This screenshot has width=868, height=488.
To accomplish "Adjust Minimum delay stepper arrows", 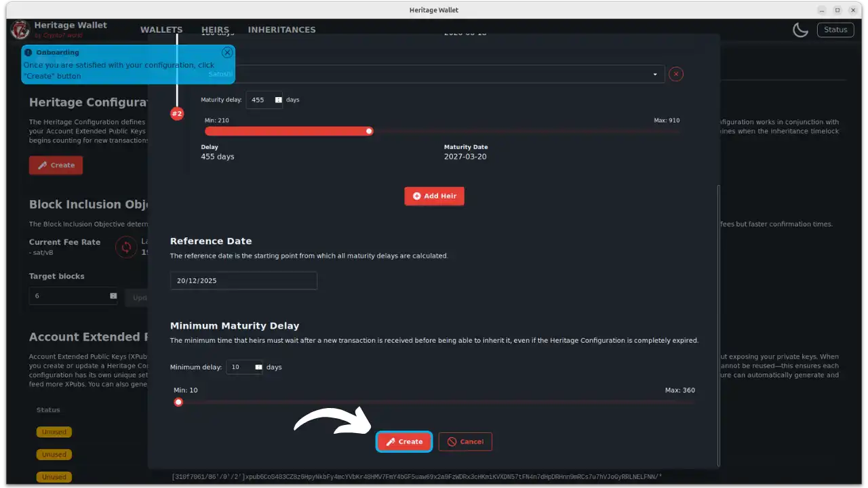I will 258,367.
